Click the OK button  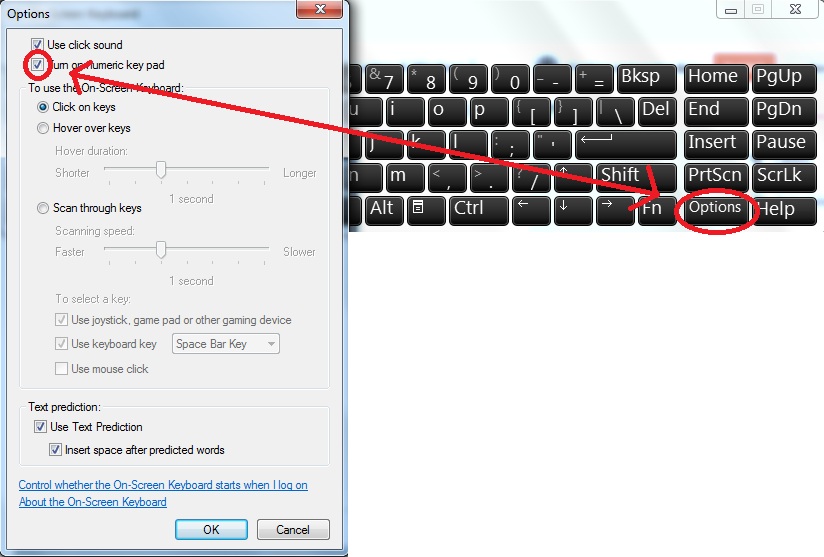[211, 529]
